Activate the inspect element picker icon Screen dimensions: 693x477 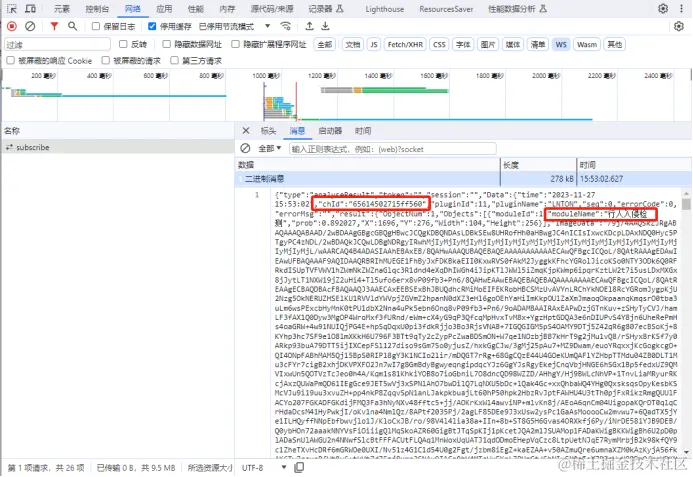[x=12, y=8]
